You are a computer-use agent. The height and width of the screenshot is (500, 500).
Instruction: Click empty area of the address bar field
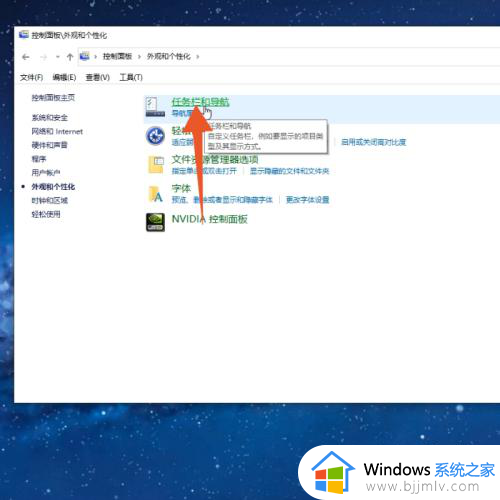(350, 57)
